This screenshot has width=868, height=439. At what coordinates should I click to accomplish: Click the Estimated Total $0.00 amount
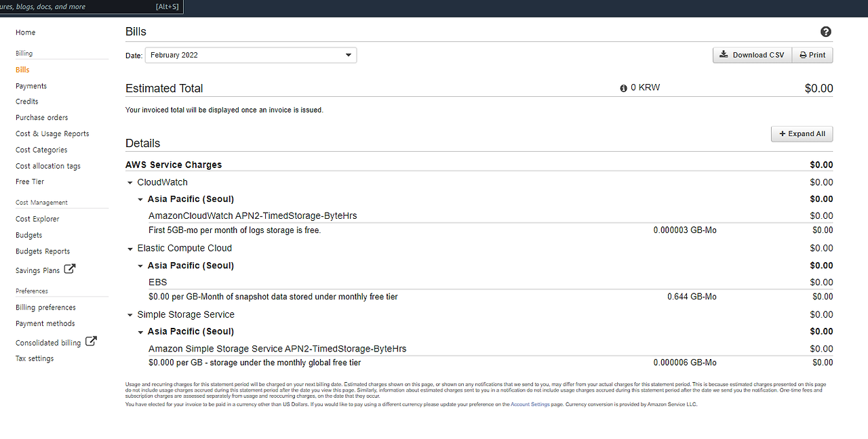[x=818, y=89]
